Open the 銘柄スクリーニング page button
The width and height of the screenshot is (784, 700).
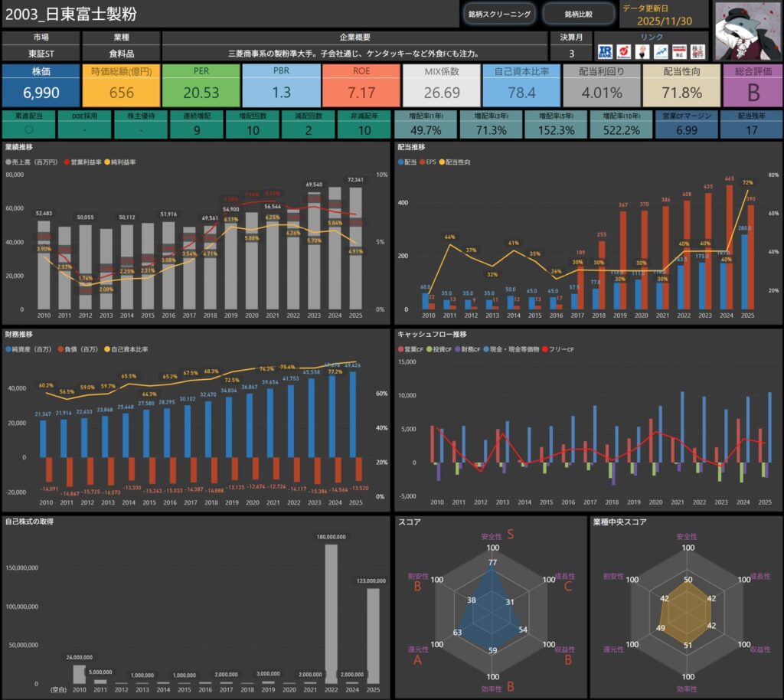point(499,14)
